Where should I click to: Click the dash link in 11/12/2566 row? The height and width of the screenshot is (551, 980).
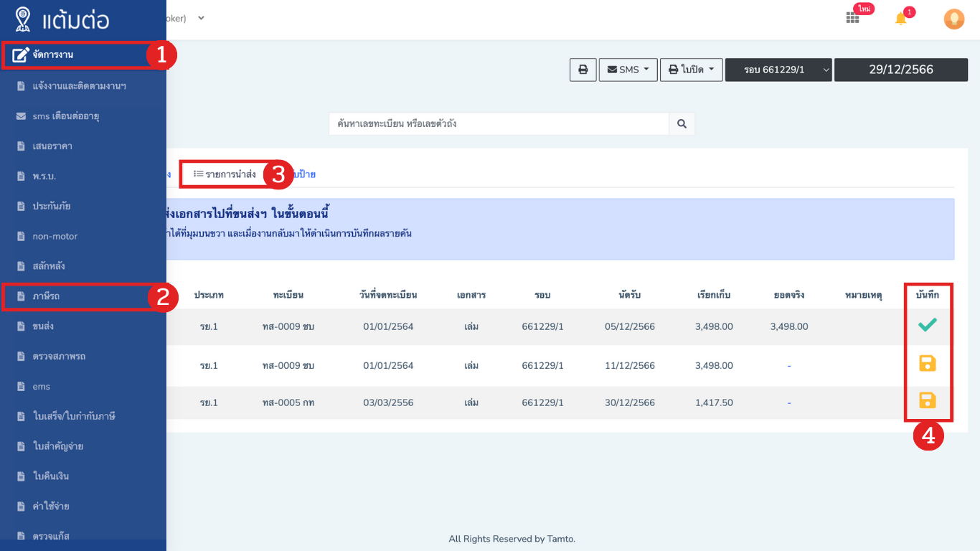click(x=789, y=365)
